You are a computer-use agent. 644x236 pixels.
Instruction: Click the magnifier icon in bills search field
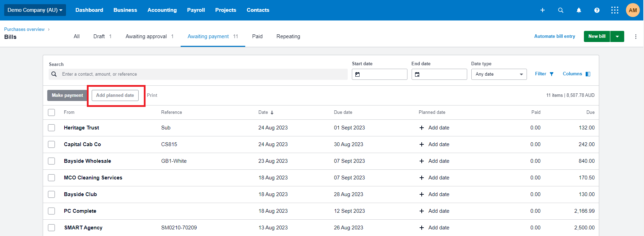54,74
